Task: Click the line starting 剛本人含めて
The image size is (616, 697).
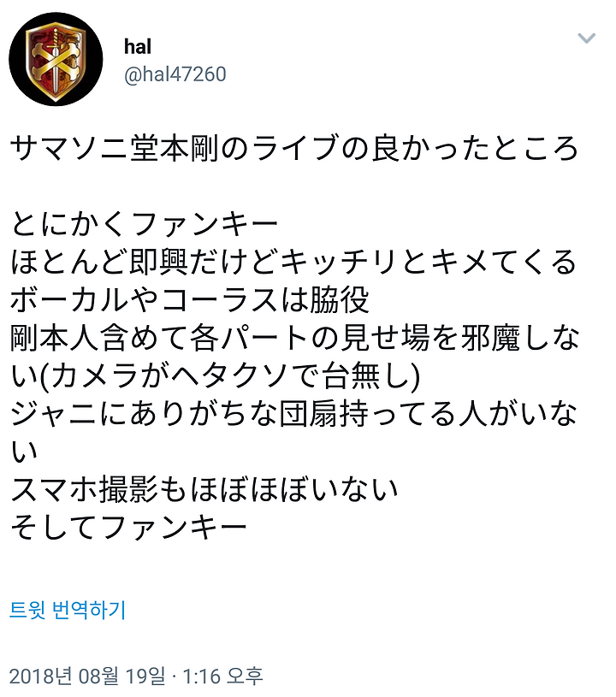Action: point(295,338)
